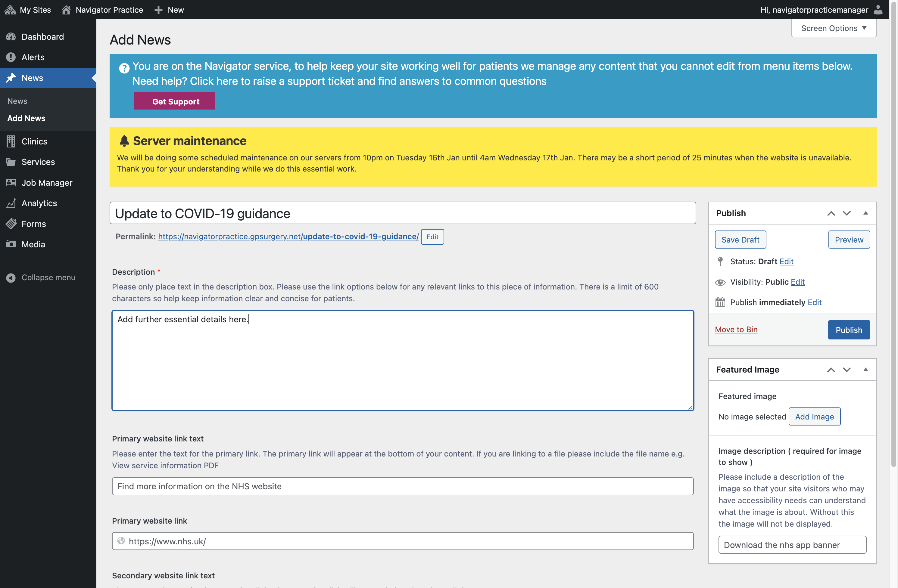898x588 pixels.
Task: Edit the Draft status
Action: pos(786,262)
